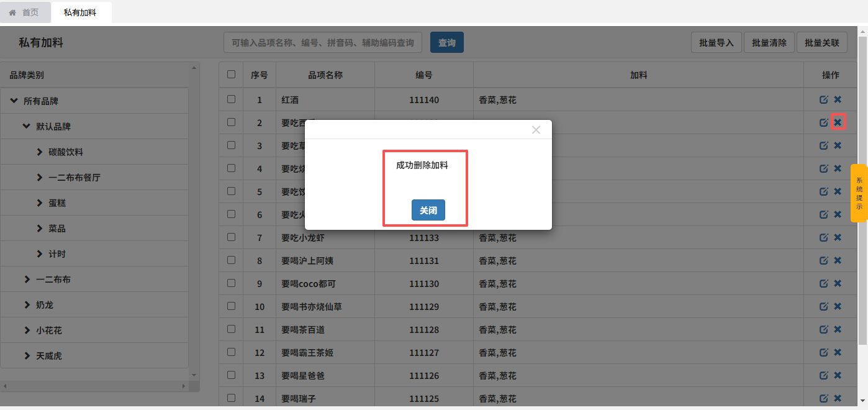
Task: Remove row 4 using its X icon
Action: click(838, 168)
